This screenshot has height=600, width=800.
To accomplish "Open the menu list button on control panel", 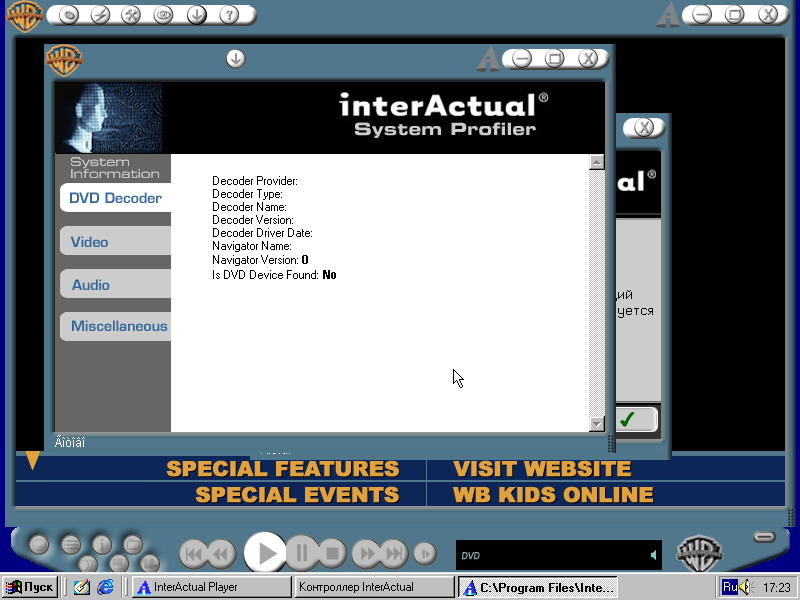I will coord(71,545).
